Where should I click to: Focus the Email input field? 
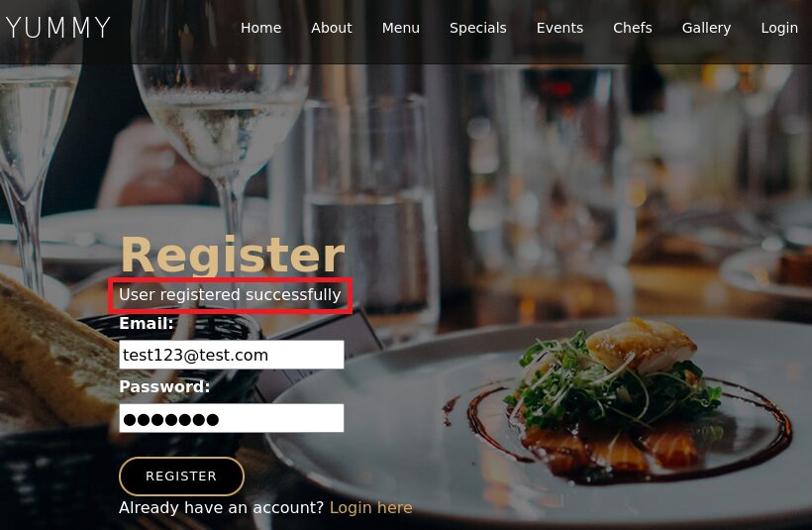click(232, 355)
